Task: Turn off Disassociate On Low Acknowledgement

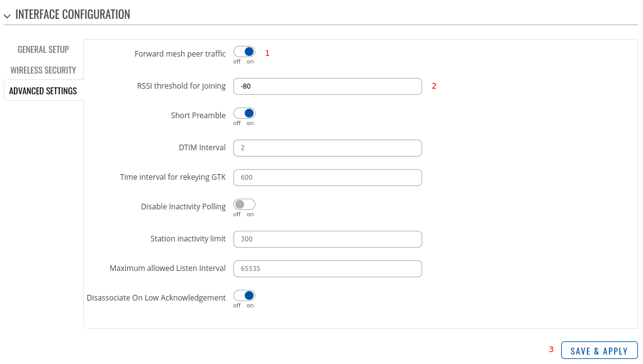Action: pos(244,295)
